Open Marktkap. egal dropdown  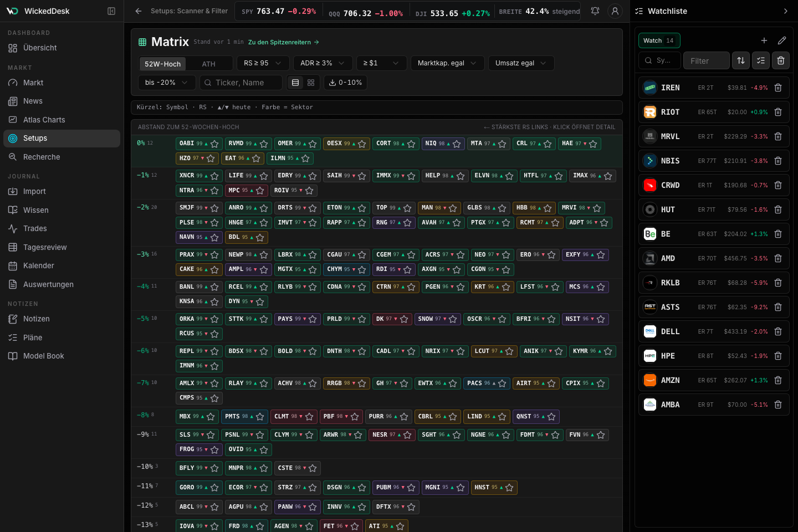447,63
